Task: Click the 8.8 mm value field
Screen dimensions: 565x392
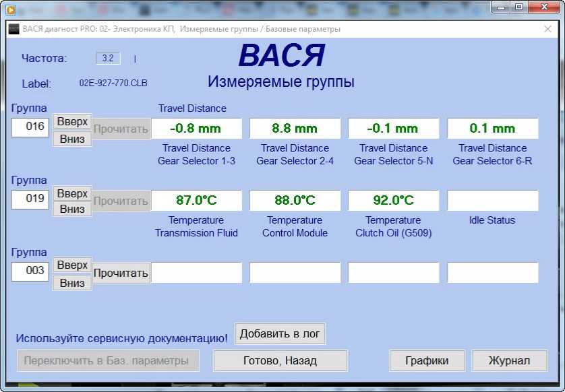Action: (295, 129)
